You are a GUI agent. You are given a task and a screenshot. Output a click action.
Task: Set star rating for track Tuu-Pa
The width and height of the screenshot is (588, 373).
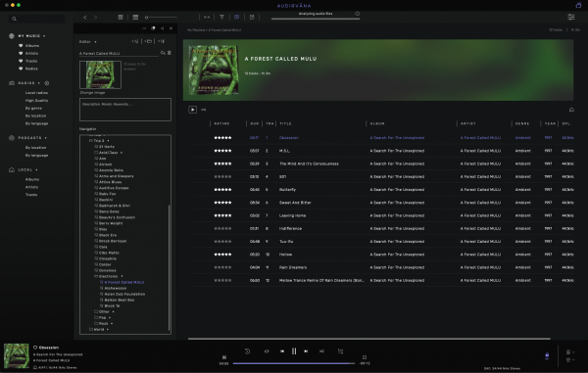coord(222,242)
